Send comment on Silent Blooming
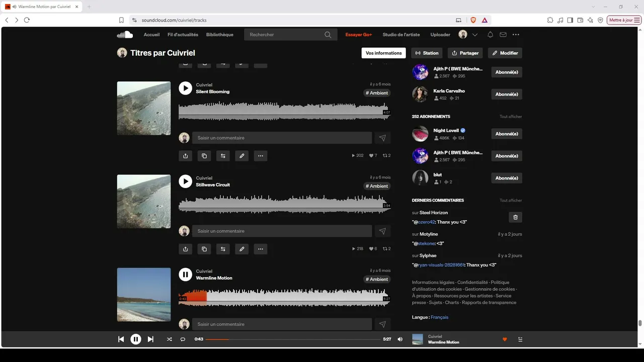The height and width of the screenshot is (362, 644). [382, 138]
